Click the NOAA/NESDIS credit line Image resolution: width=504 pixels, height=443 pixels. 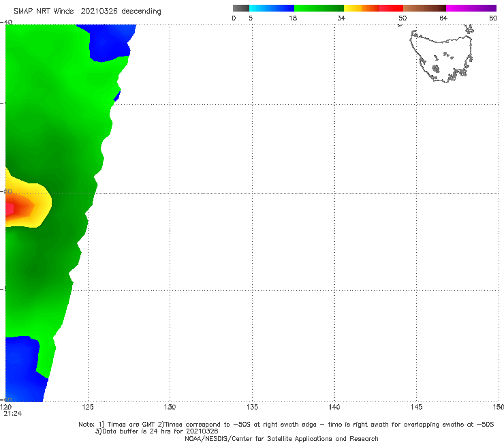[281, 439]
